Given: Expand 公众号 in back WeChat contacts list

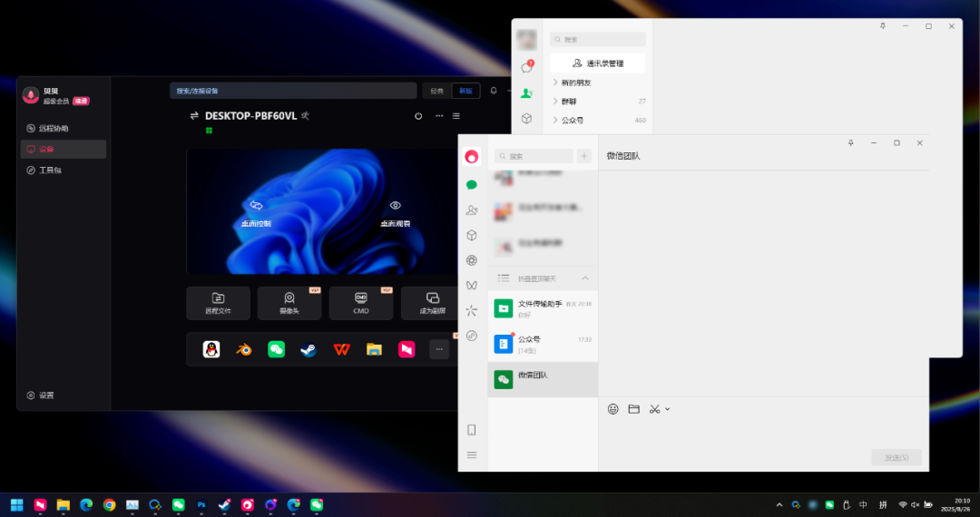Looking at the screenshot, I should click(x=598, y=120).
